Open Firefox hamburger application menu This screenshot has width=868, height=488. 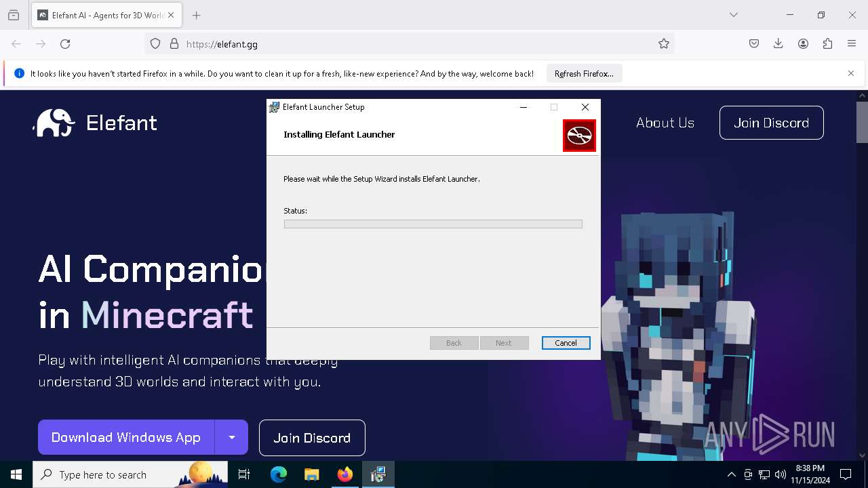click(852, 43)
